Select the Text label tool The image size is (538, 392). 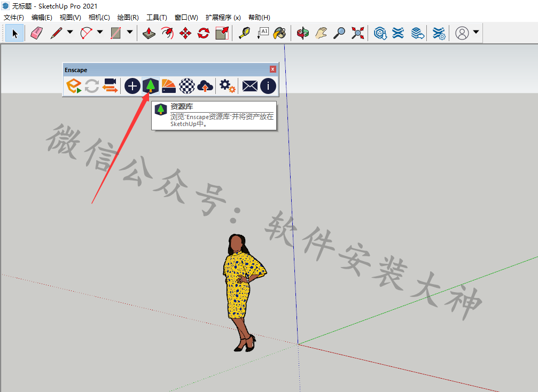(263, 33)
